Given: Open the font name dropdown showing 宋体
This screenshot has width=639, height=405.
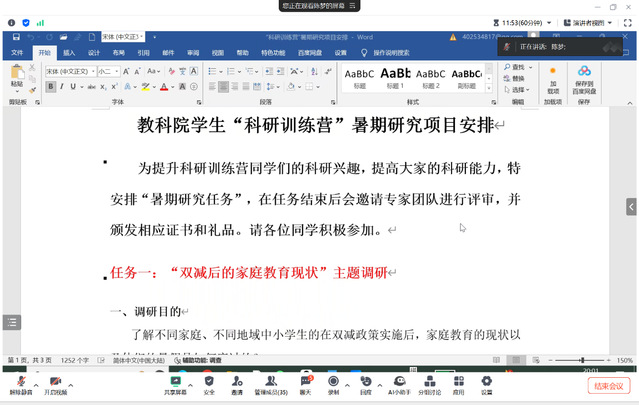Looking at the screenshot, I should coord(70,71).
